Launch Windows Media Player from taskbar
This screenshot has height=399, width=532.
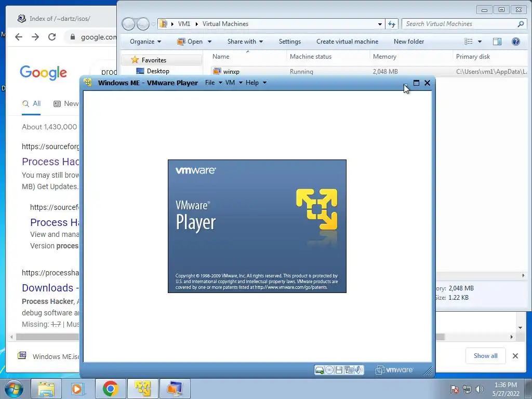coord(78,389)
